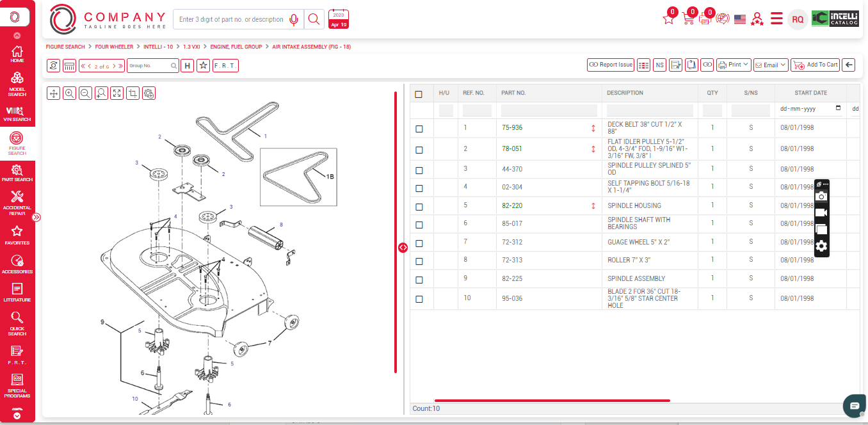Open the diagram settings gear icon
868x425 pixels.
[149, 93]
